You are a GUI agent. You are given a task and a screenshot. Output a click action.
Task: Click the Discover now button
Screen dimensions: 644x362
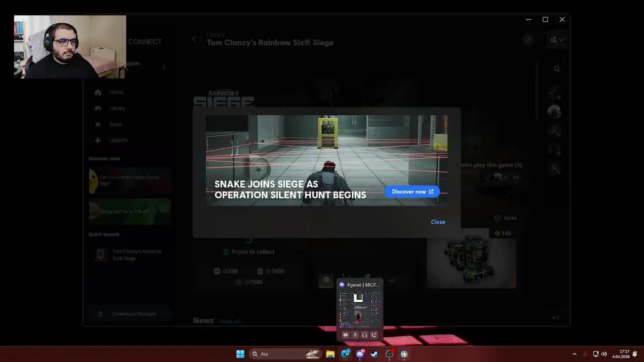click(x=412, y=192)
